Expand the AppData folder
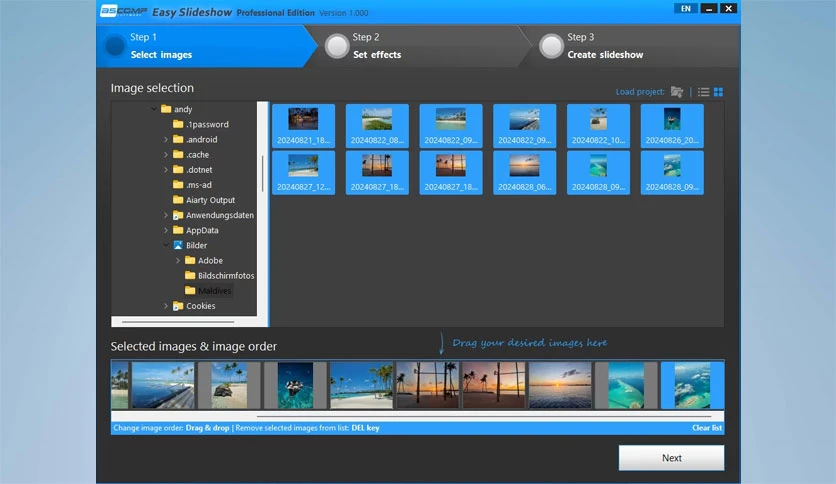 166,230
